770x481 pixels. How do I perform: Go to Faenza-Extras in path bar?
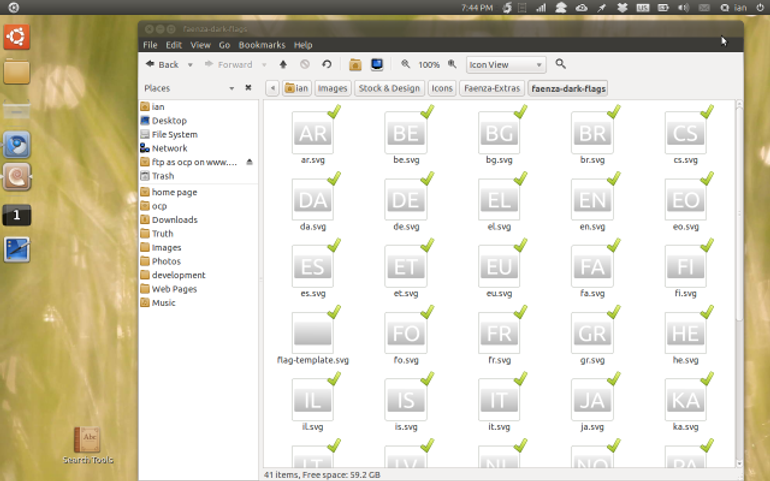pyautogui.click(x=492, y=88)
